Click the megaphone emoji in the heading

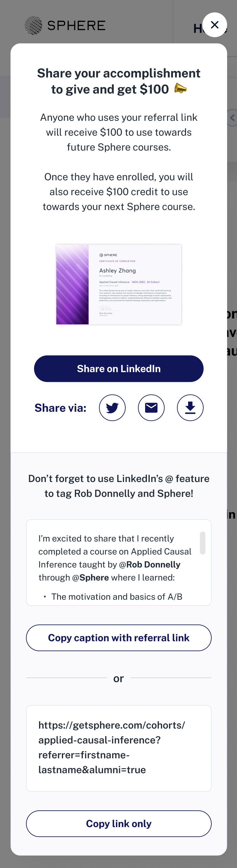pyautogui.click(x=180, y=89)
